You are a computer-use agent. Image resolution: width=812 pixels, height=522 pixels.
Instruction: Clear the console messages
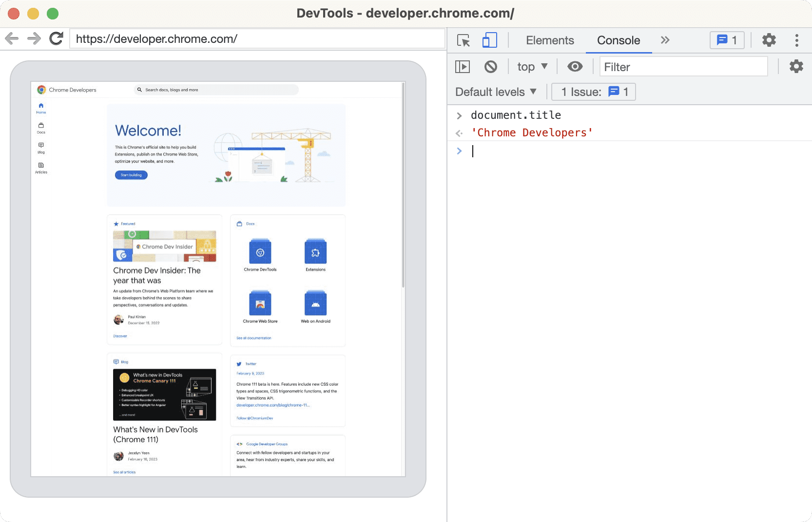[x=491, y=66]
